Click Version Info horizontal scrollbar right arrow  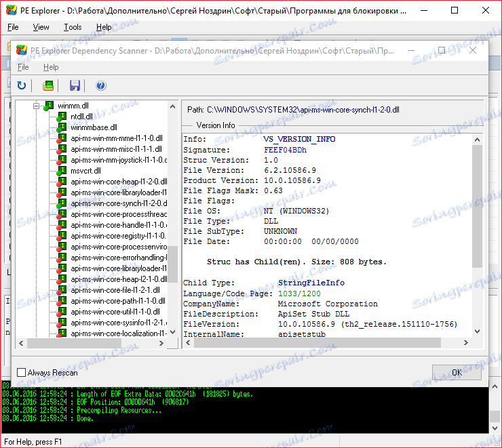pyautogui.click(x=466, y=342)
